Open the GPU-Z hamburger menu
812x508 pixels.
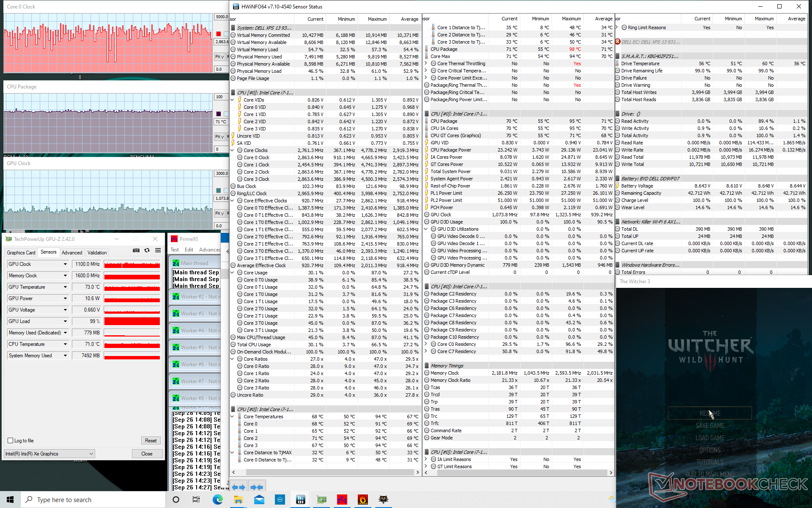coord(158,251)
